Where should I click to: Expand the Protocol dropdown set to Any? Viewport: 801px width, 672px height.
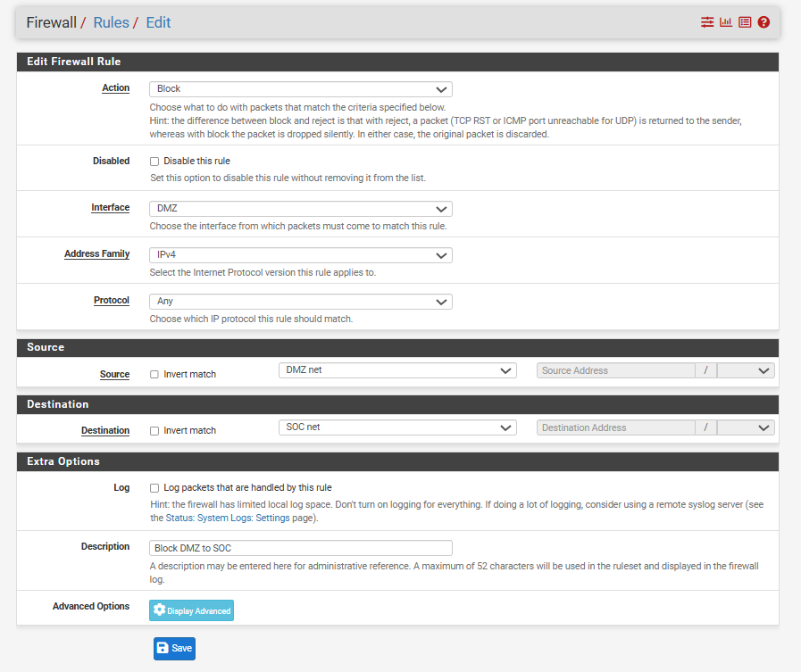point(300,302)
